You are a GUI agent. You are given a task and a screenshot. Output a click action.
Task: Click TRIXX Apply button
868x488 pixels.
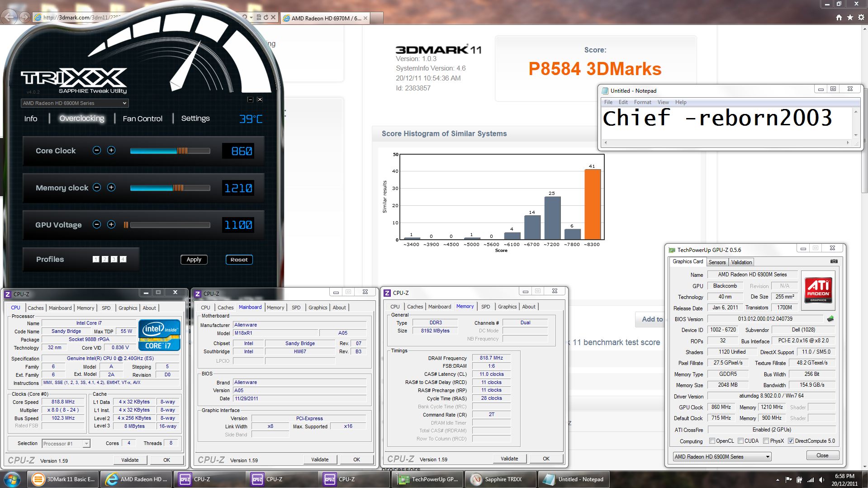pyautogui.click(x=194, y=260)
